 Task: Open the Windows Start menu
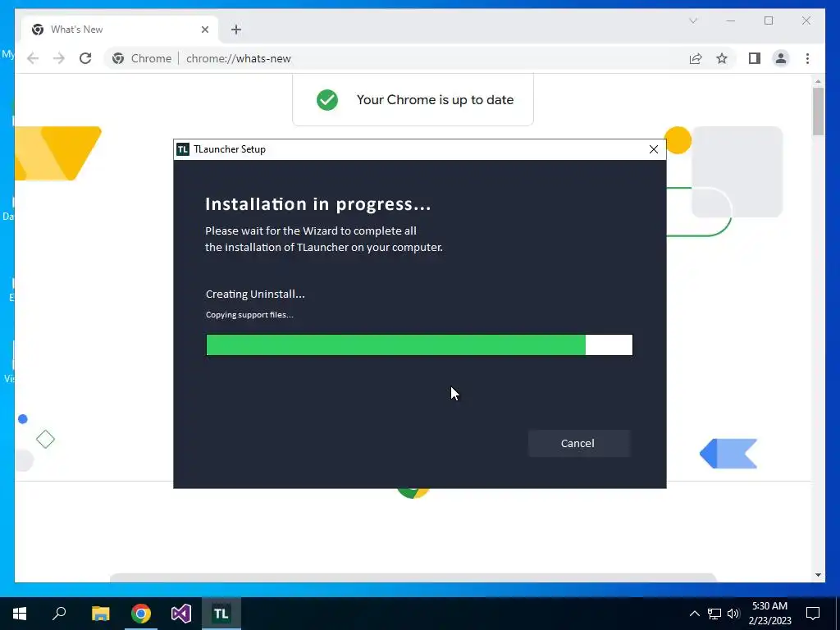(20, 614)
